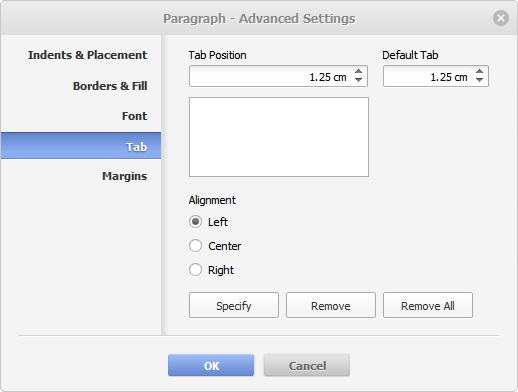Focus the Tab Position value field
Viewport: 518px width, 392px height.
pyautogui.click(x=270, y=76)
